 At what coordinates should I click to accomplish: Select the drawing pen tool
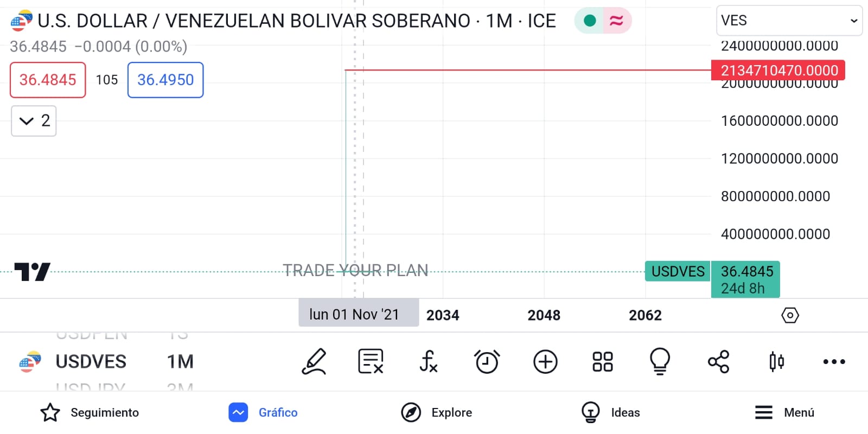pyautogui.click(x=314, y=362)
